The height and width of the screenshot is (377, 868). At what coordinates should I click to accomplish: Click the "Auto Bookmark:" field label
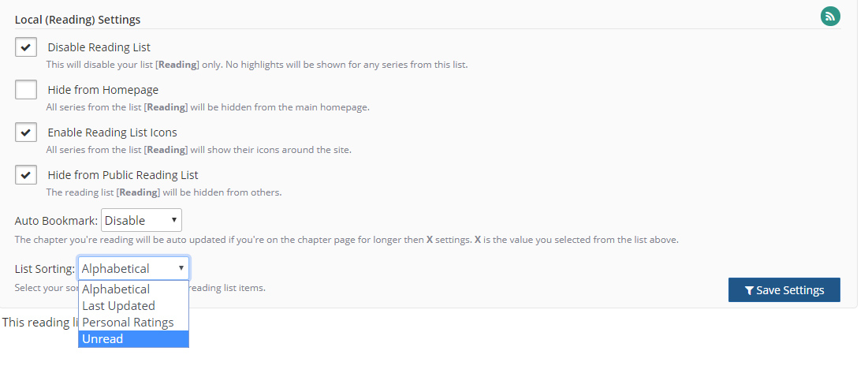click(56, 221)
